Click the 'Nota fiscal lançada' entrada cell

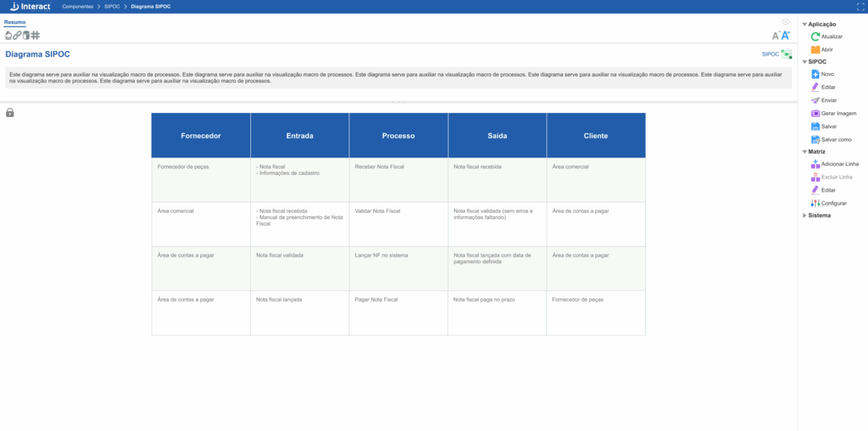299,313
